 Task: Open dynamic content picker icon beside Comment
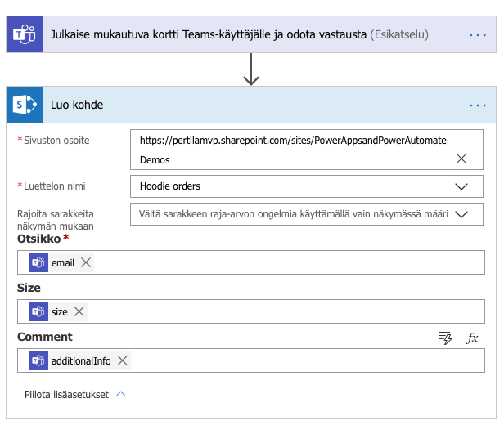pyautogui.click(x=446, y=338)
